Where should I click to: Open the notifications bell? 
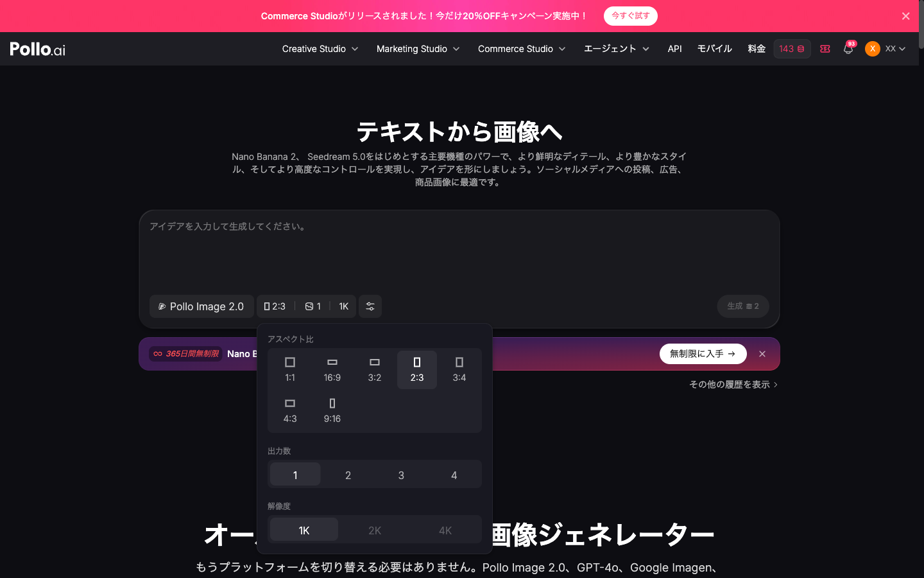(x=848, y=49)
